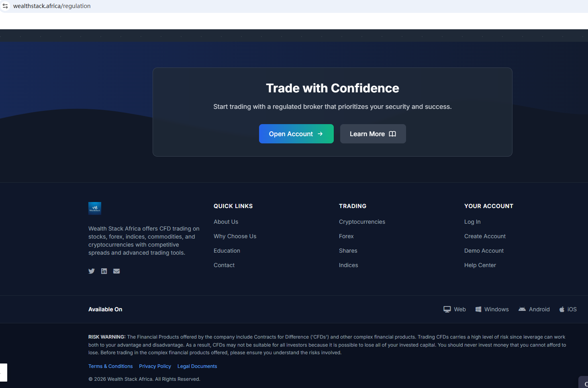
Task: Select the Web platform monitor icon
Action: (x=447, y=309)
